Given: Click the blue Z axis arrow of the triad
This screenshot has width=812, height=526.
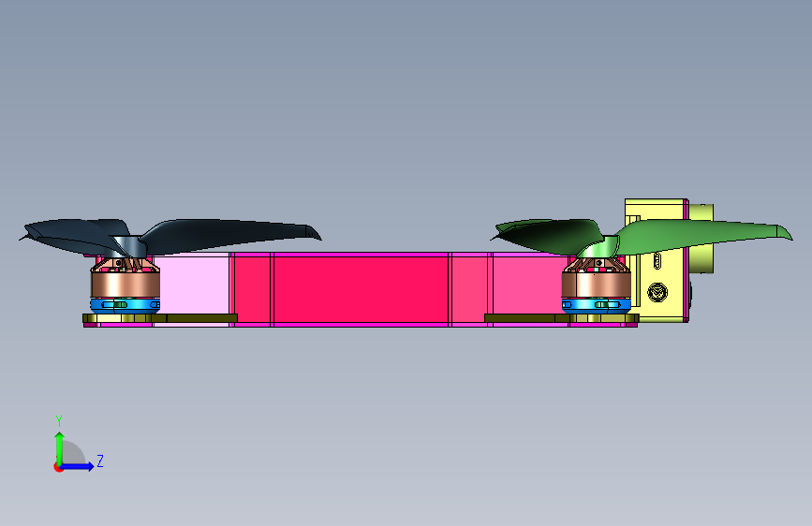Looking at the screenshot, I should pyautogui.click(x=78, y=466).
